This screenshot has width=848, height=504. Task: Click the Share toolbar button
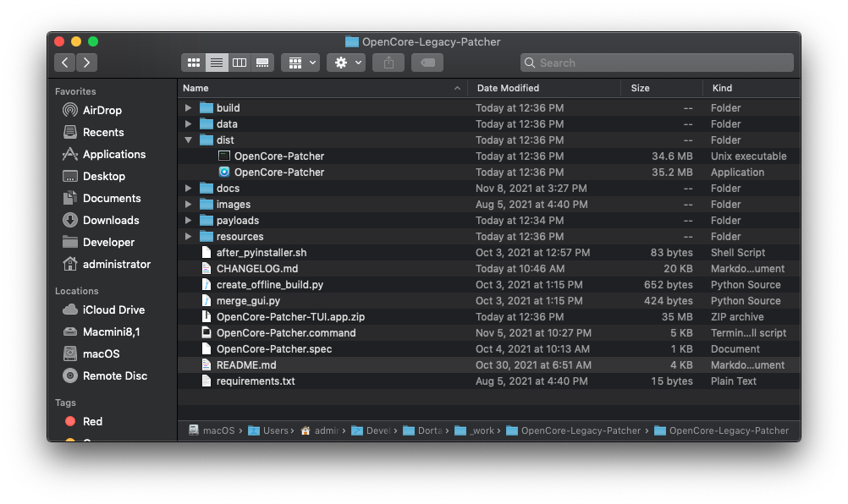pos(388,63)
